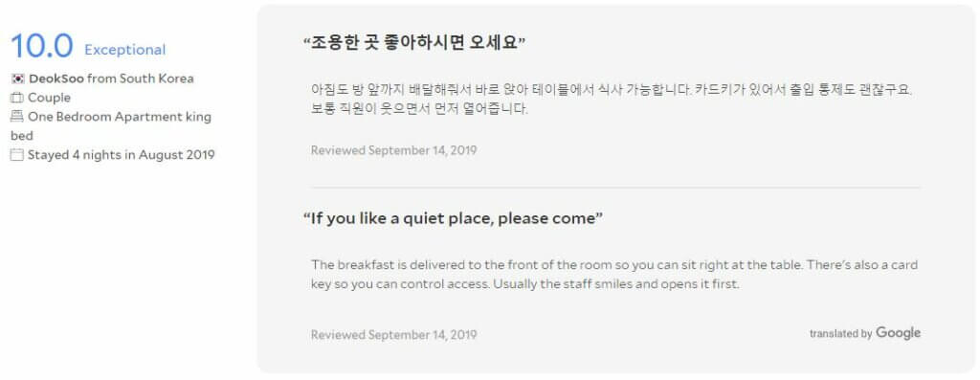Click the Couple traveler type label
This screenshot has height=380, width=980.
[x=49, y=98]
